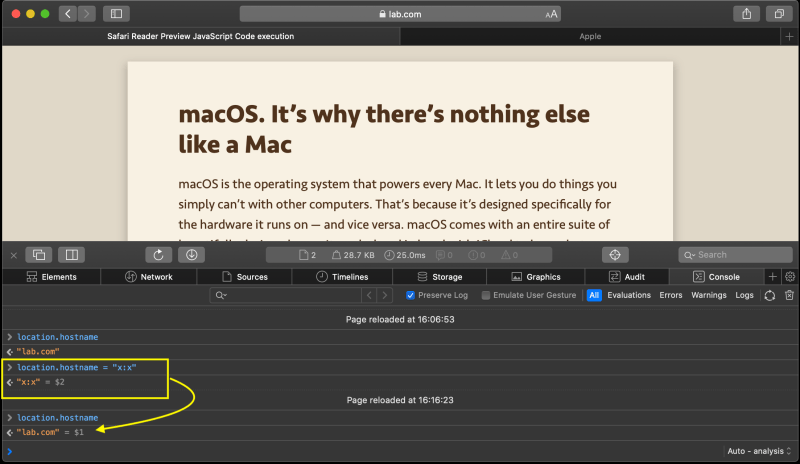Click the 28.7 KB transfer size indicator
Viewport: 800px width, 464px height.
point(353,255)
